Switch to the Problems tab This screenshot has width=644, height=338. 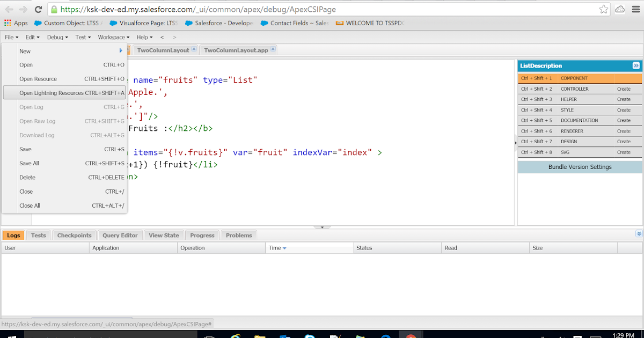point(238,235)
